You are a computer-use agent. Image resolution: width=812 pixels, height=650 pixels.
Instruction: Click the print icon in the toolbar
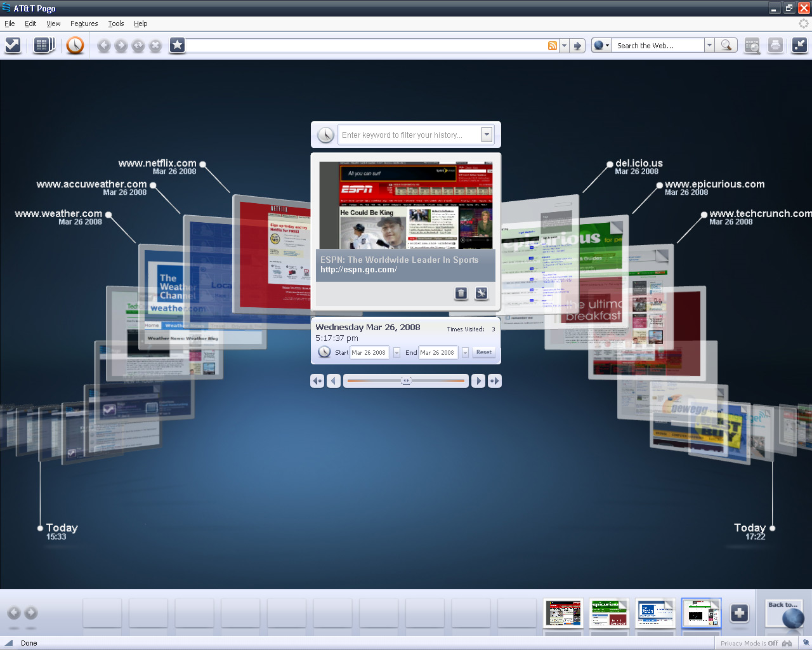[775, 45]
